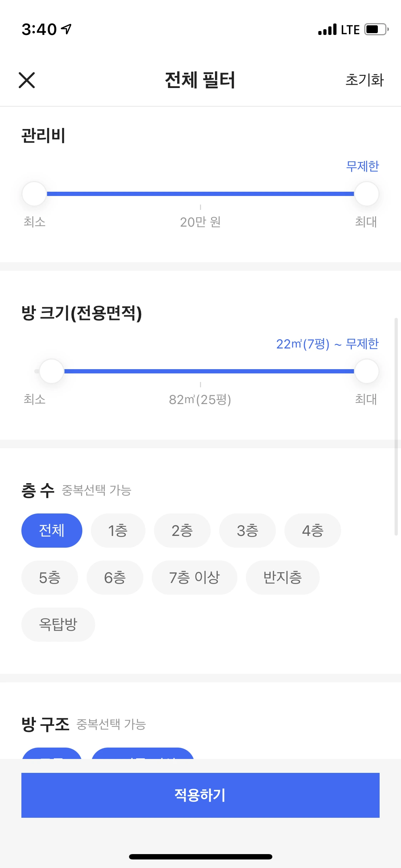Click the room size maximum slider handle
Viewport: 401px width, 868px height.
(366, 371)
